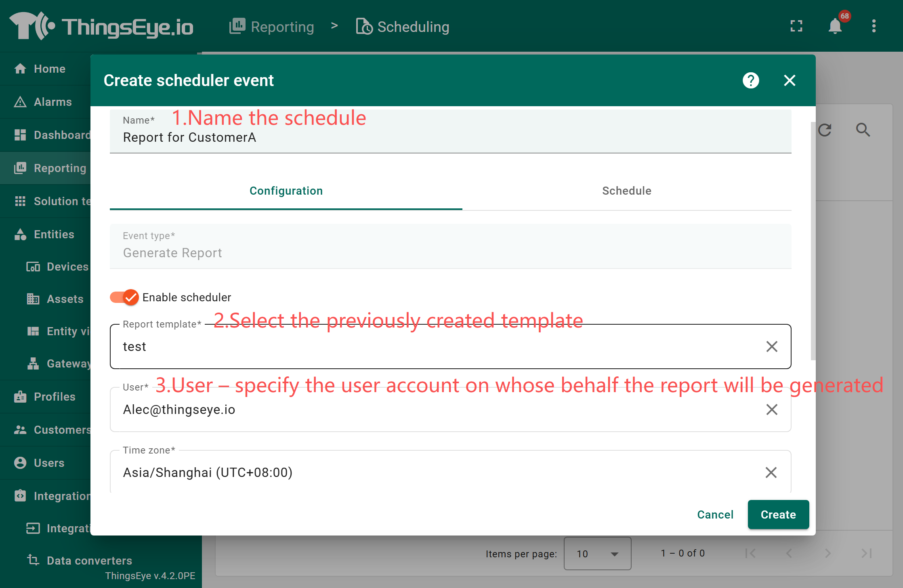903x588 pixels.
Task: Clear the User field value
Action: [x=771, y=409]
